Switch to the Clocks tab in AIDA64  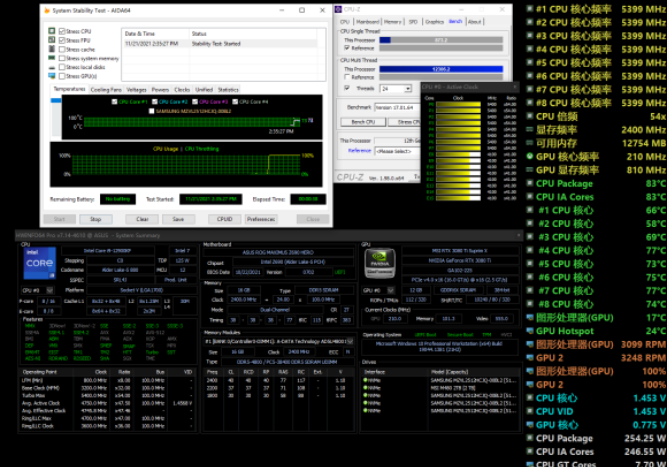[182, 90]
